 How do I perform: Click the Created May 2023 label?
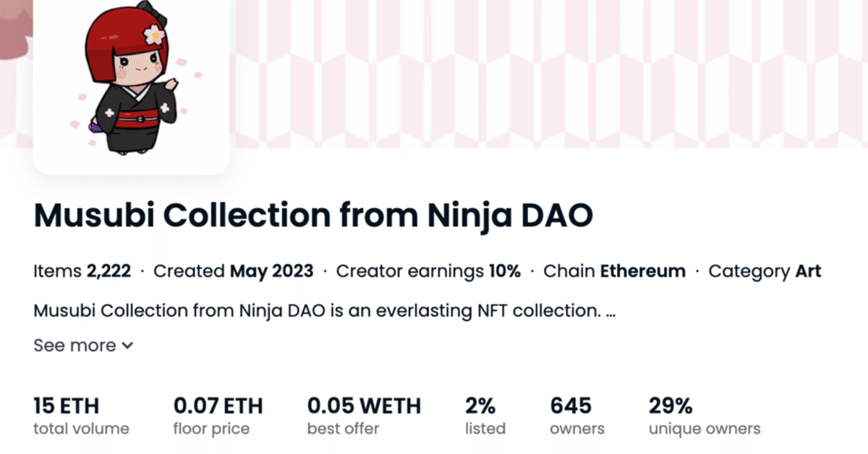click(x=234, y=272)
